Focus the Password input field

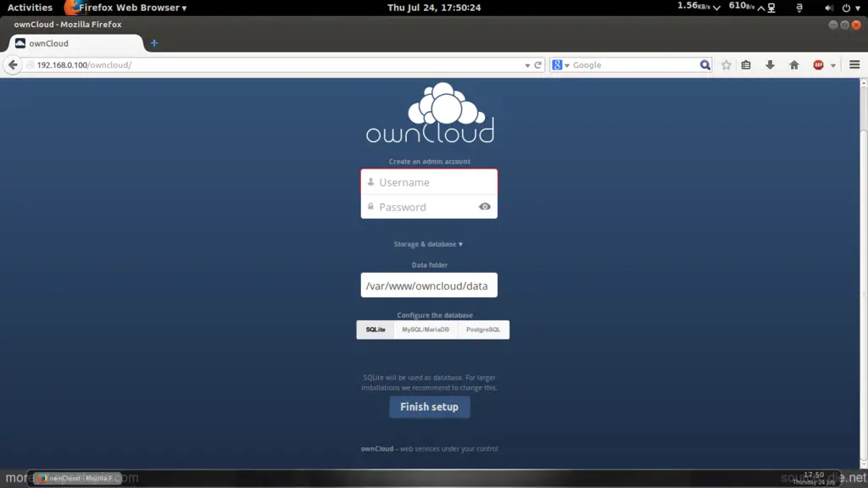(x=429, y=207)
